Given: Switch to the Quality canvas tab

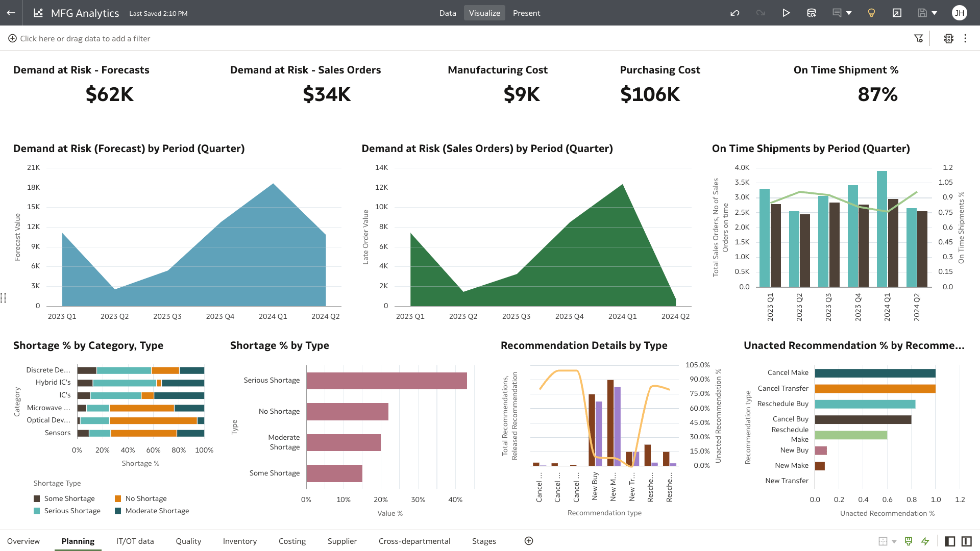Looking at the screenshot, I should tap(188, 541).
